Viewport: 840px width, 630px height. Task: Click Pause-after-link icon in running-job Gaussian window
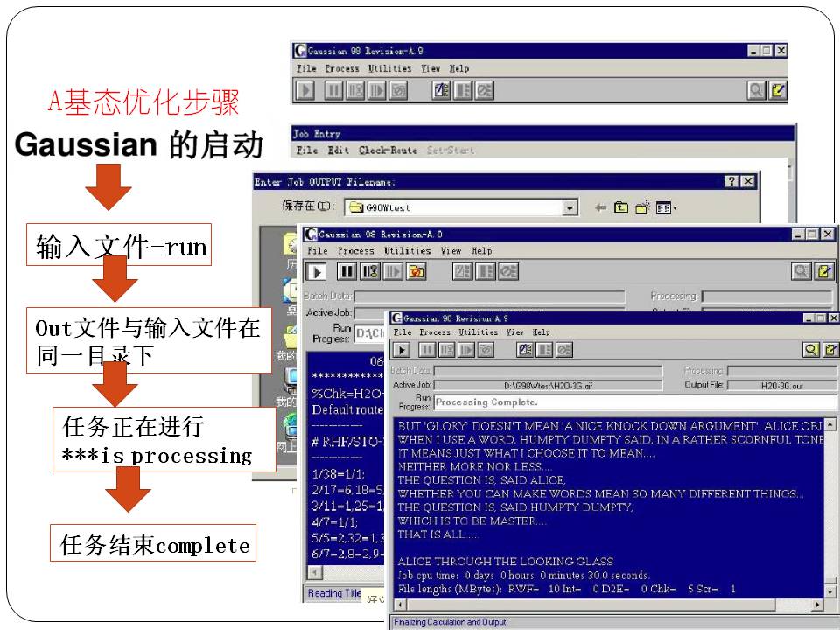click(x=369, y=271)
